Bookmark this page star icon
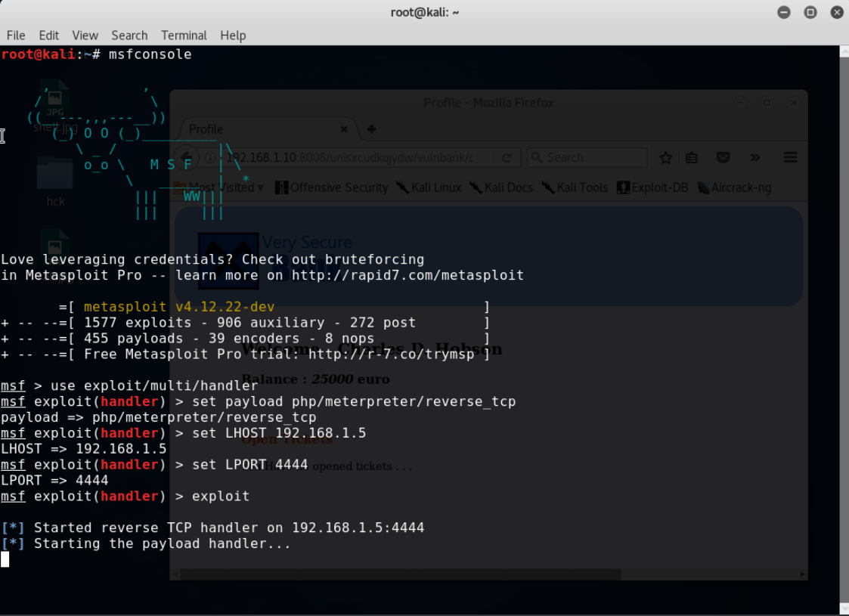The width and height of the screenshot is (849, 616). pos(665,157)
